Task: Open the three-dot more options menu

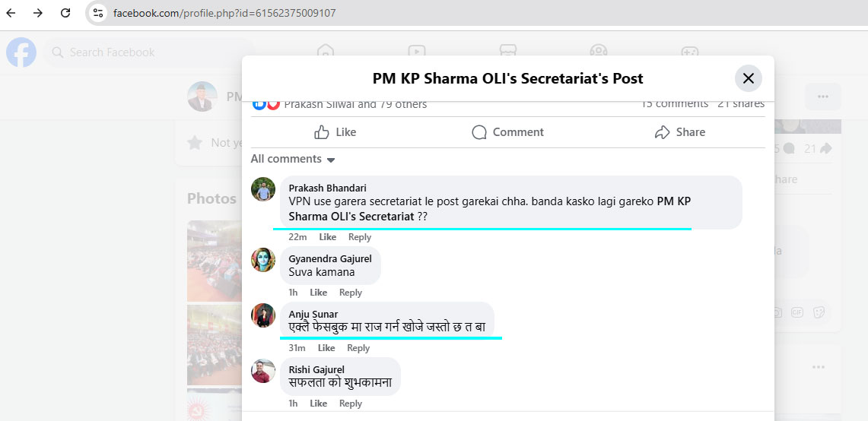Action: (x=822, y=97)
